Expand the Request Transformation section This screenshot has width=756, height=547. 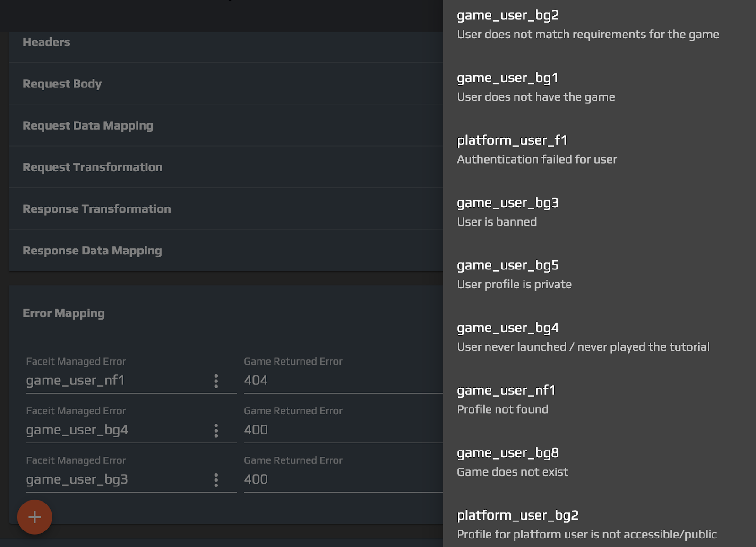(x=93, y=167)
